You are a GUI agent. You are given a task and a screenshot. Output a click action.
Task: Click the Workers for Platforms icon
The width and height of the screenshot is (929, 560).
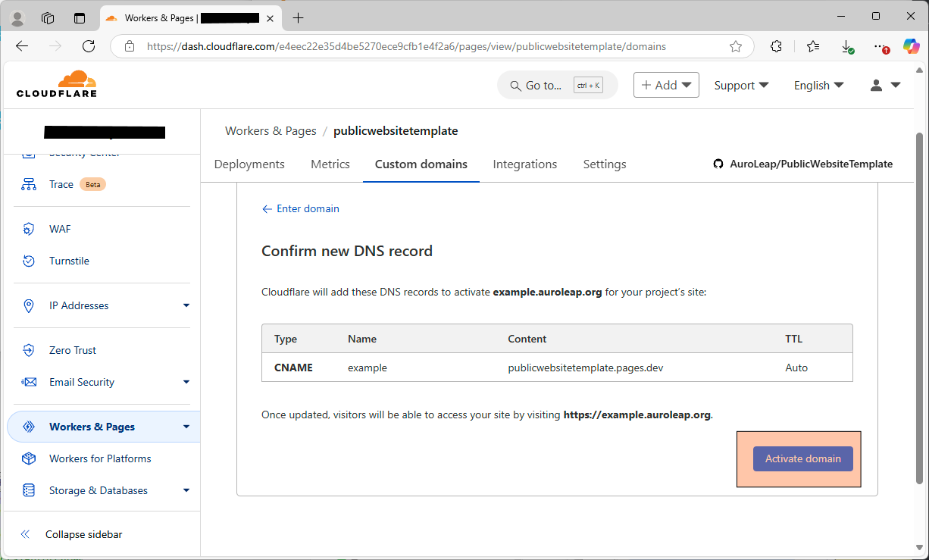pos(29,458)
